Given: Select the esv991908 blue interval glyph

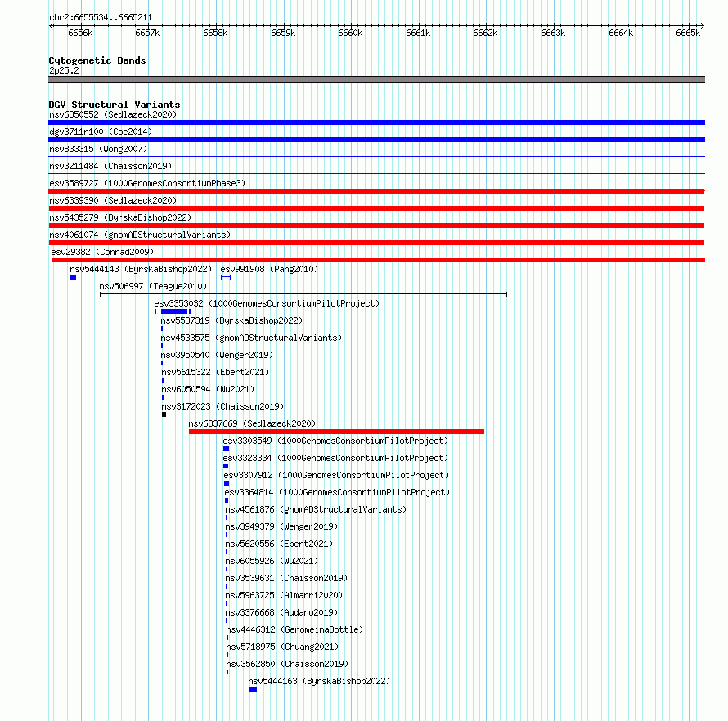Looking at the screenshot, I should coord(226,277).
